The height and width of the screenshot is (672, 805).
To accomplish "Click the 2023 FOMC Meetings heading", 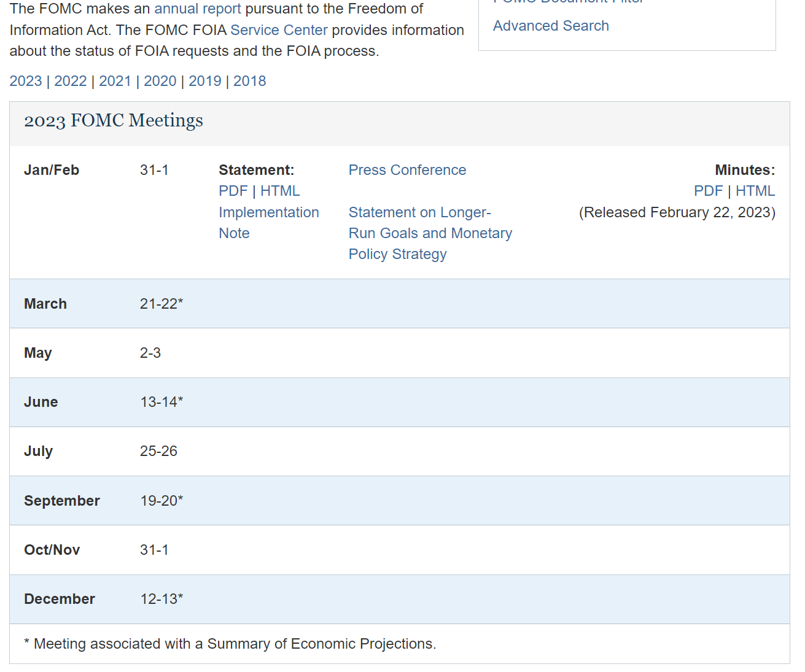I will [x=114, y=120].
